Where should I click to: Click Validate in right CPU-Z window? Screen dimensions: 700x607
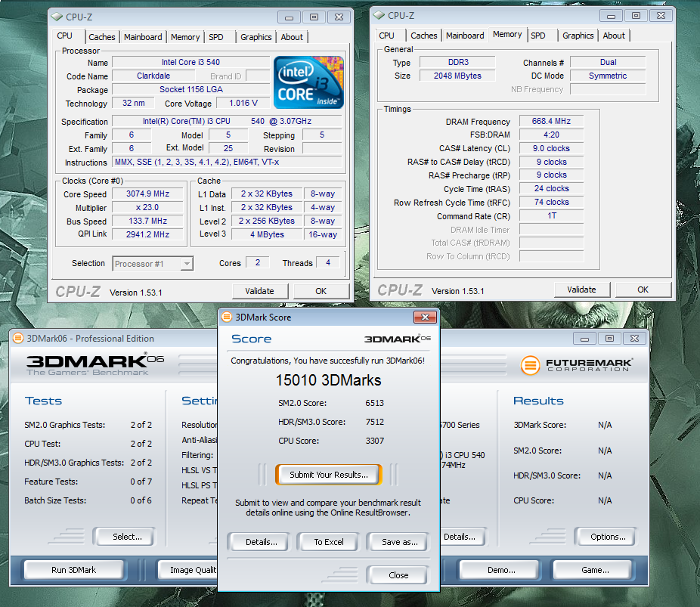[x=582, y=290]
